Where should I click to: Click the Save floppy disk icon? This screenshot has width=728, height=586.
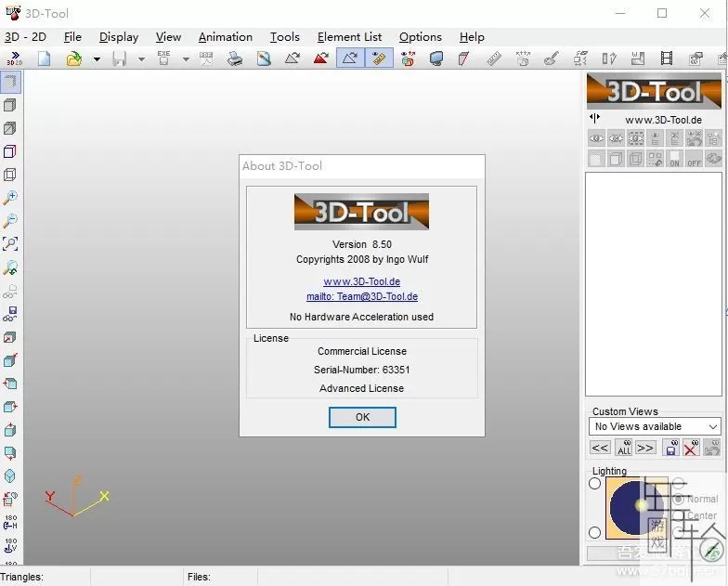[x=119, y=59]
